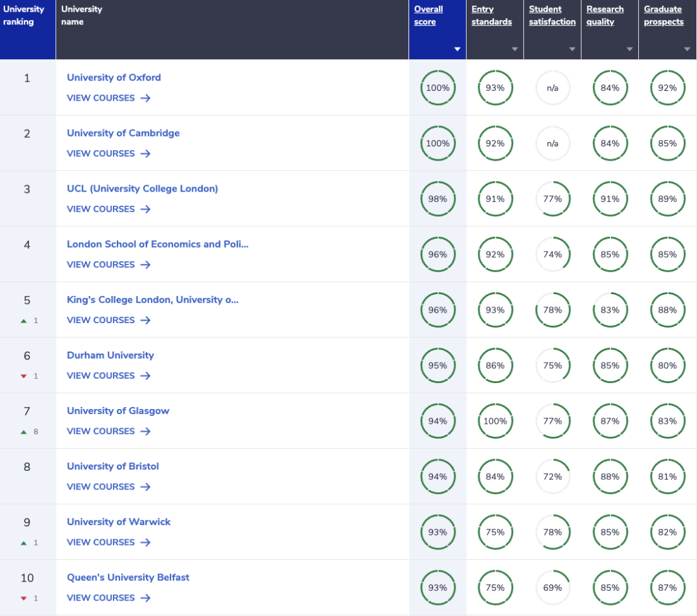Click the arrow icon beside Oxford's View Courses
This screenshot has height=616, width=697.
click(145, 98)
